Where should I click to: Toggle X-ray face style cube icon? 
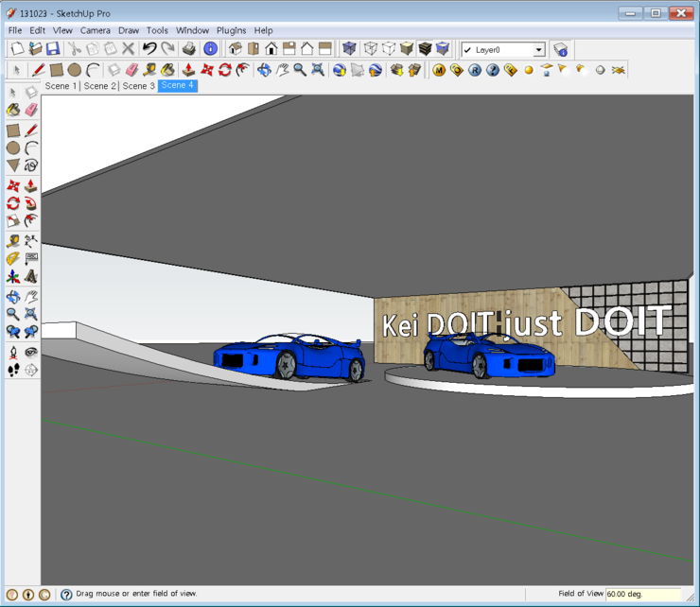(349, 48)
